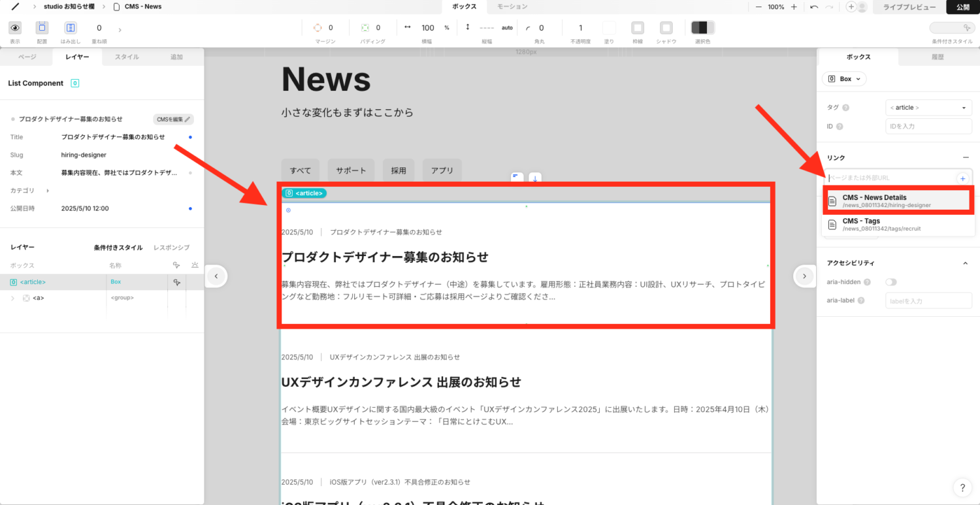
Task: Click the add collaborator icon near top right
Action: point(853,7)
